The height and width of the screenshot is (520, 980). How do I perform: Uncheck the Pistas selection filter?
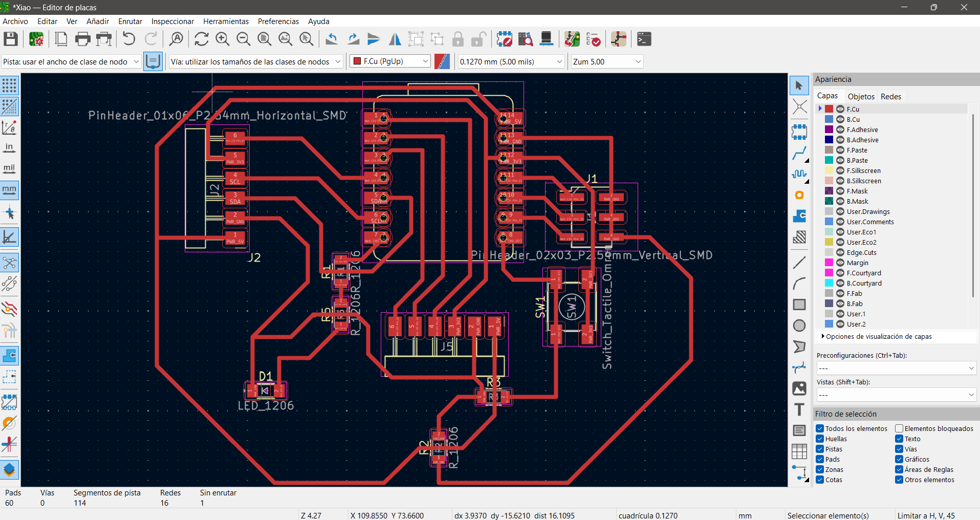pos(820,449)
